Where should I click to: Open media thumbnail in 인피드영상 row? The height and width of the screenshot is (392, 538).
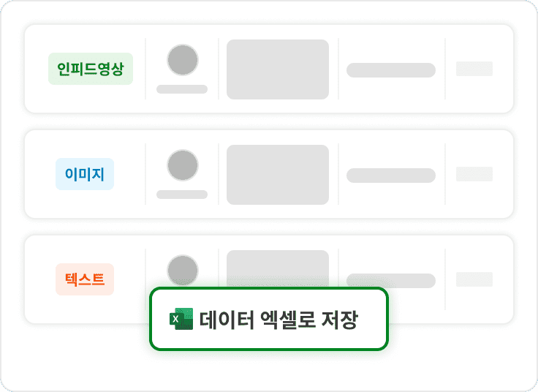pos(278,69)
